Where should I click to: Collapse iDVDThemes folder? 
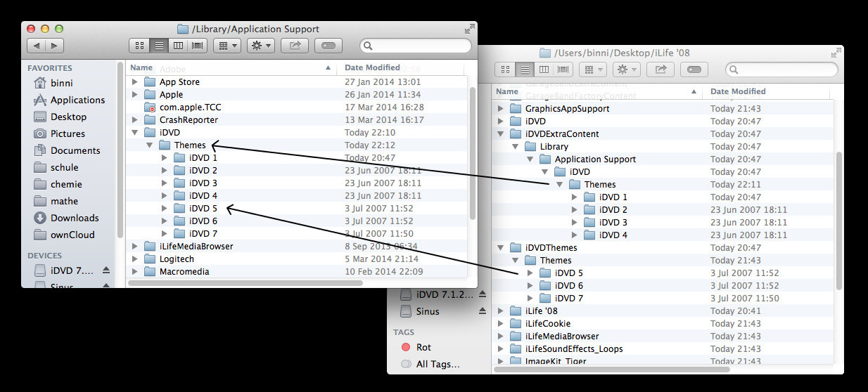coord(501,248)
